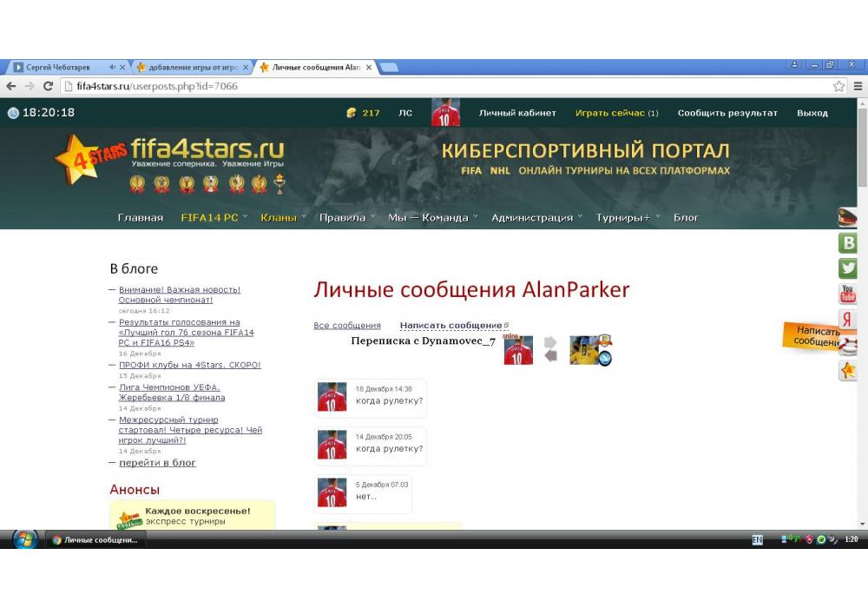Click the first gold medal icon
This screenshot has width=868, height=608.
tap(137, 183)
